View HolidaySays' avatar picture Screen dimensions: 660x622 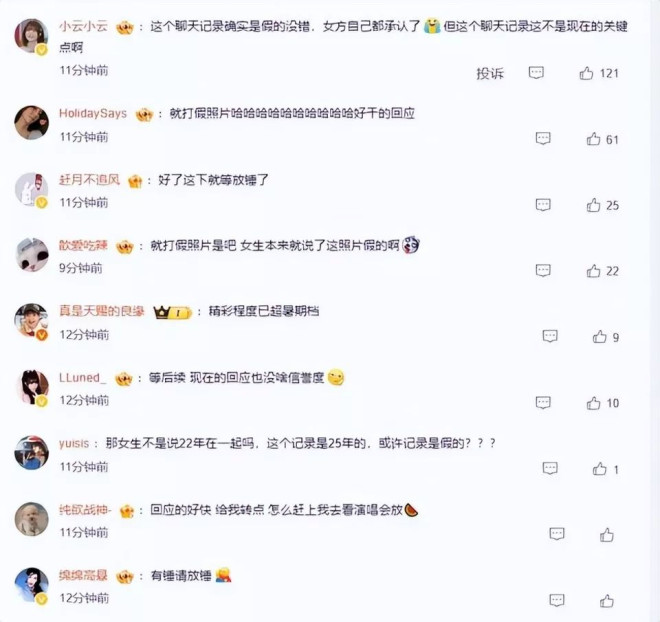click(x=31, y=122)
